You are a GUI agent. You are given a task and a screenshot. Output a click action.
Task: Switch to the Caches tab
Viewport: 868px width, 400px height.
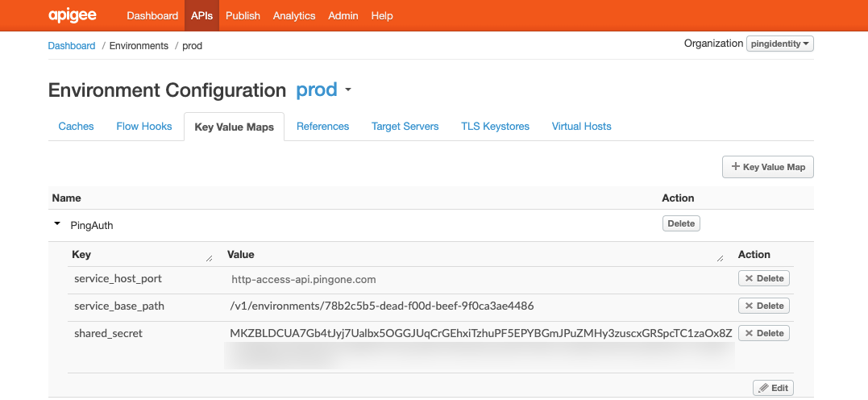tap(76, 126)
